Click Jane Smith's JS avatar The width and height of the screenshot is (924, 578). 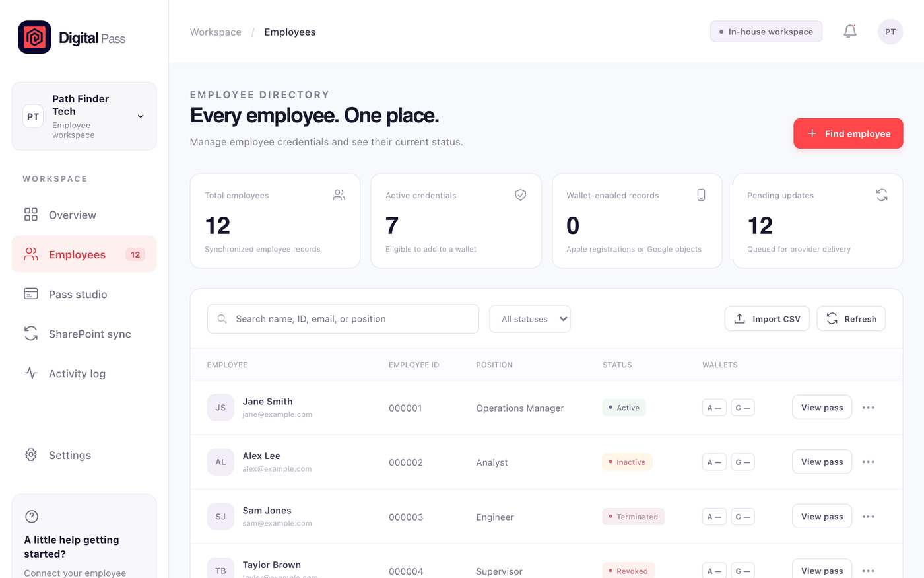(220, 408)
